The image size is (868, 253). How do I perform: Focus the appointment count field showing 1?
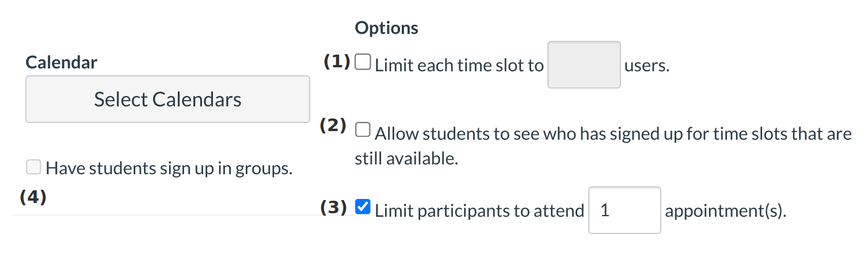click(624, 210)
